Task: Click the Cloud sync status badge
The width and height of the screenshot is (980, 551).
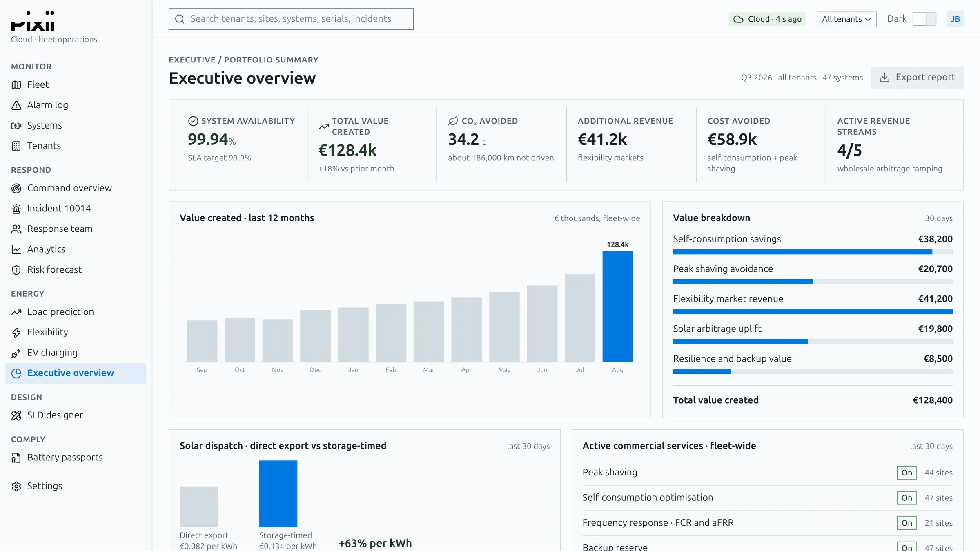Action: point(767,19)
